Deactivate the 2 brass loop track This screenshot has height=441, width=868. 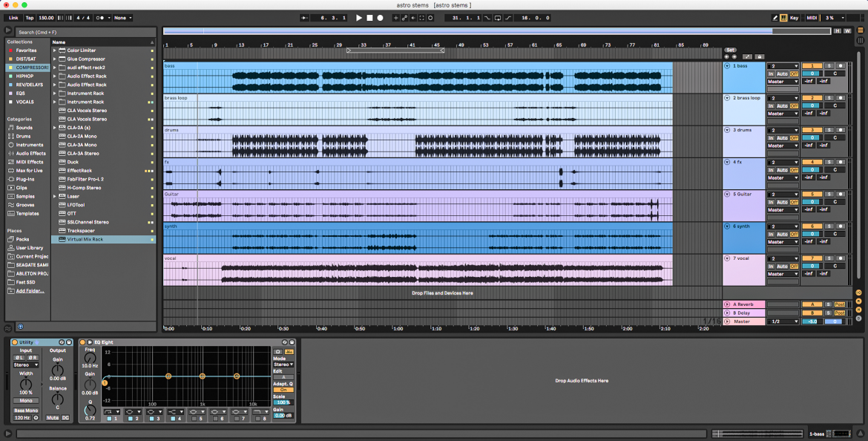coord(812,98)
